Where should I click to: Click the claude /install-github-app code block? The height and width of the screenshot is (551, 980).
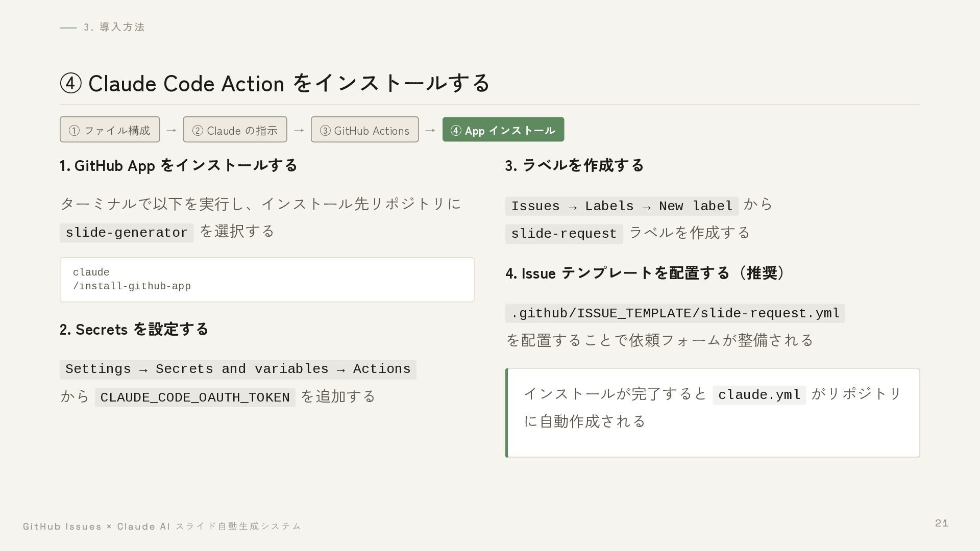tap(267, 280)
